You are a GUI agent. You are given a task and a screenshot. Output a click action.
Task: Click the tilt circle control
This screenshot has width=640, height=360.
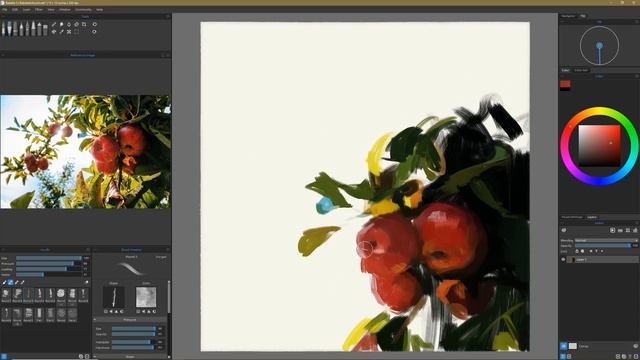pos(599,45)
